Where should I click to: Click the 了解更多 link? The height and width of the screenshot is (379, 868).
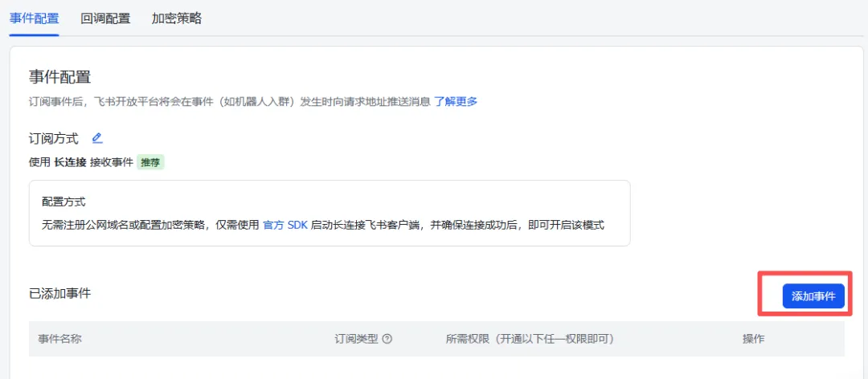point(456,102)
